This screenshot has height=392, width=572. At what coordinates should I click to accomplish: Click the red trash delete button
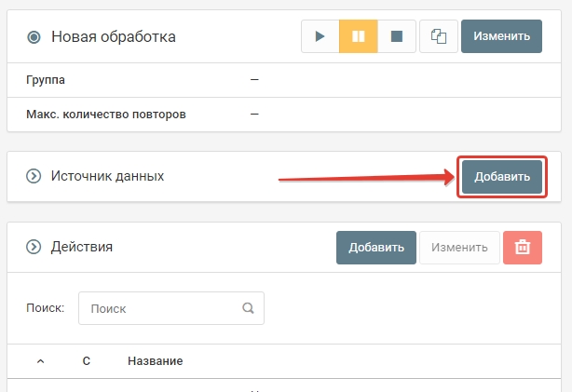[x=523, y=248]
